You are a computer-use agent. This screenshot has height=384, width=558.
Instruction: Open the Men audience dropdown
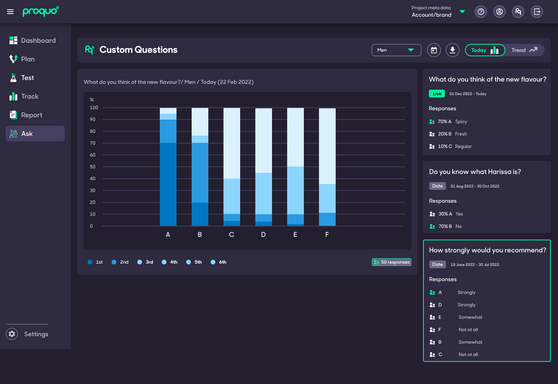coord(396,50)
